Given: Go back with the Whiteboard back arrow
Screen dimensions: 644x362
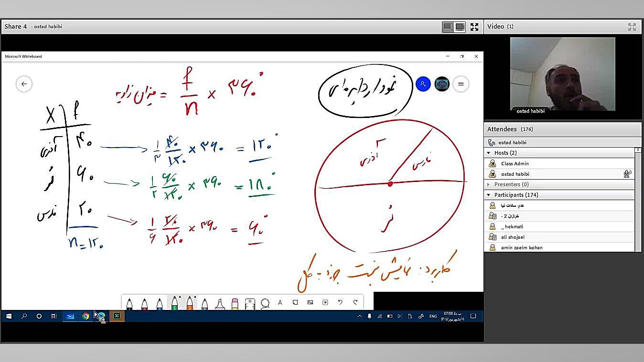Looking at the screenshot, I should (x=24, y=84).
